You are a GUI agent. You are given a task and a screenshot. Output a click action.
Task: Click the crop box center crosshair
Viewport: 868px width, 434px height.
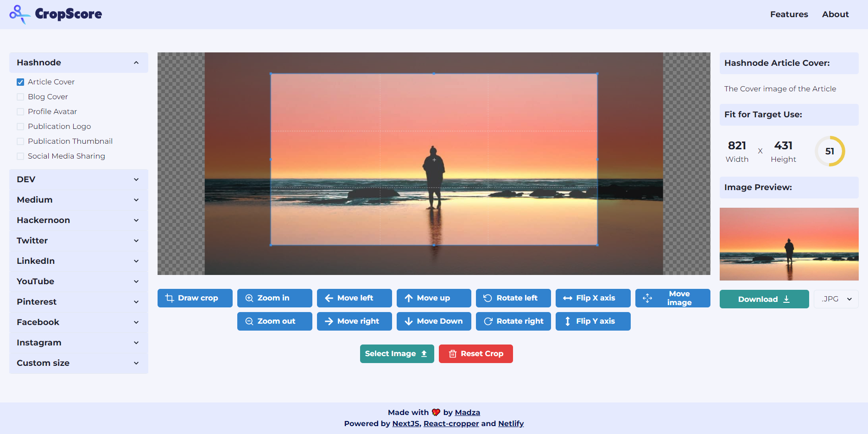(x=434, y=160)
